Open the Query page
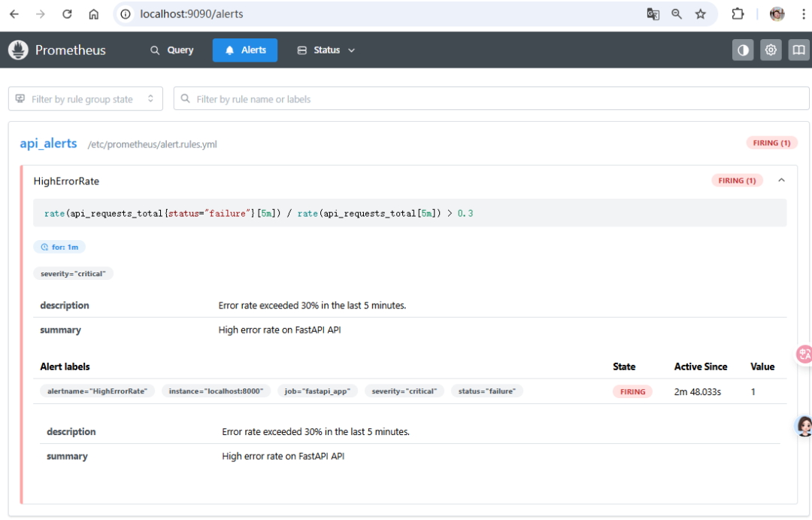The height and width of the screenshot is (520, 812). pyautogui.click(x=172, y=50)
